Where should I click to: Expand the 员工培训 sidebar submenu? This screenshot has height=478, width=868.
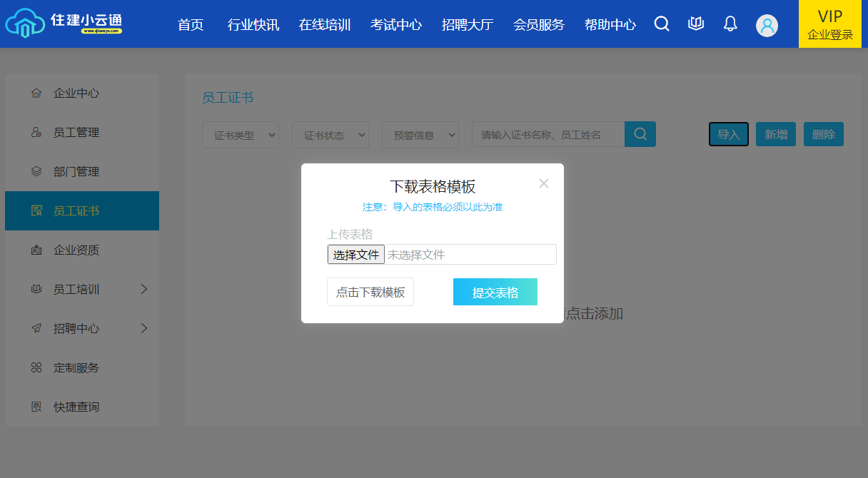click(144, 289)
